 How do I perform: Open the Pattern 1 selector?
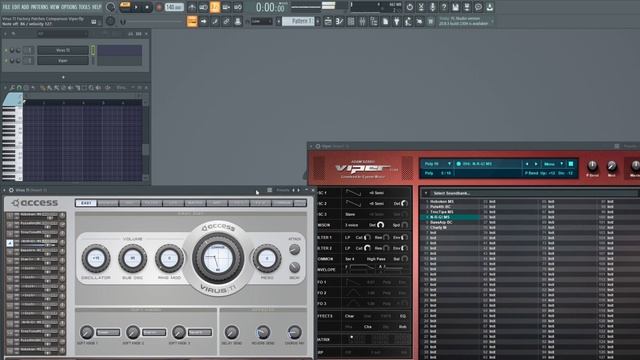tap(298, 21)
